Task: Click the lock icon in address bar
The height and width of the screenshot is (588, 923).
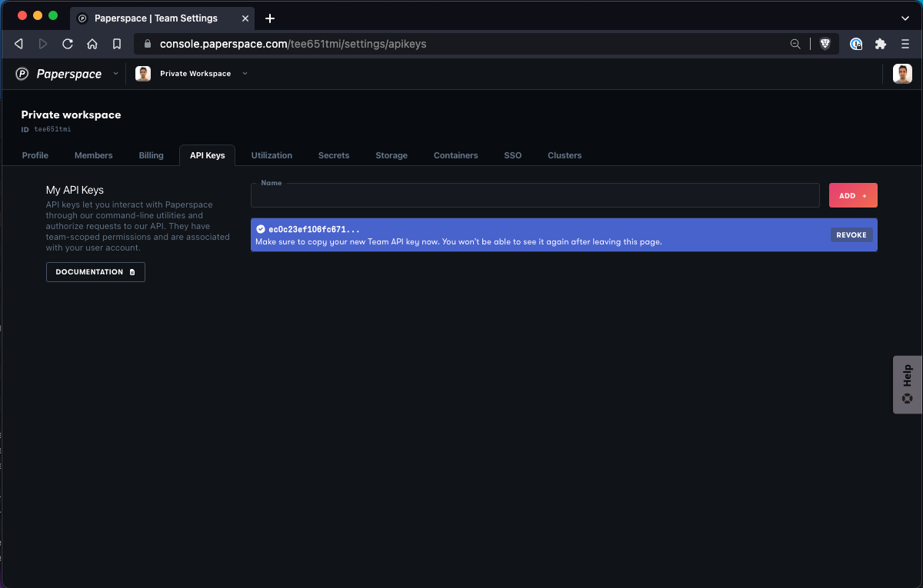Action: [148, 44]
